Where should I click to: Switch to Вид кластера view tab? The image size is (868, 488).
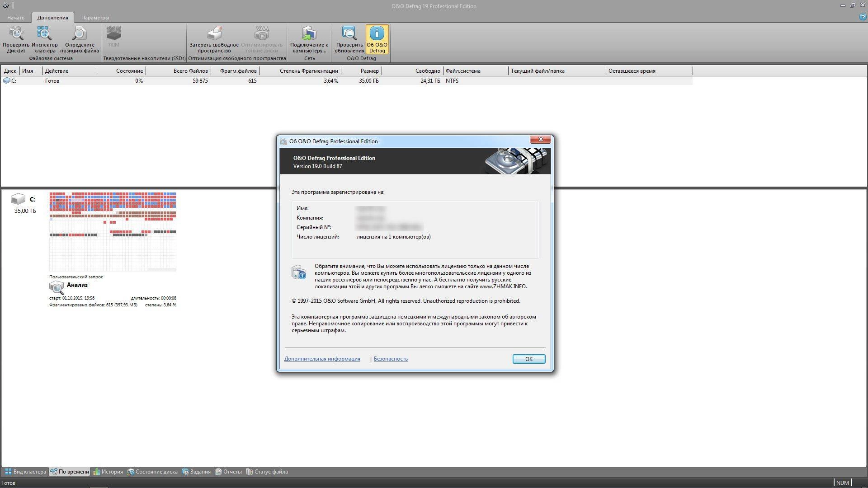[25, 472]
